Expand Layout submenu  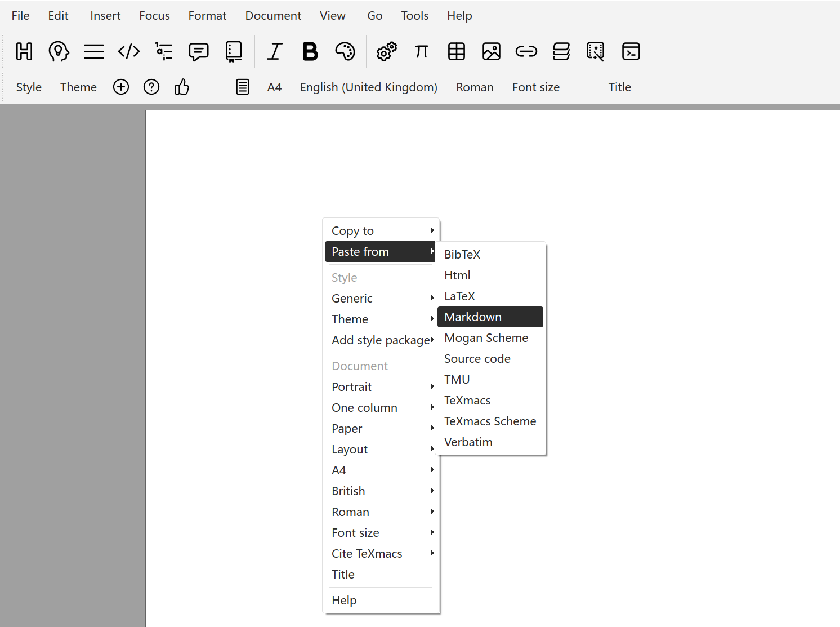[x=381, y=449]
